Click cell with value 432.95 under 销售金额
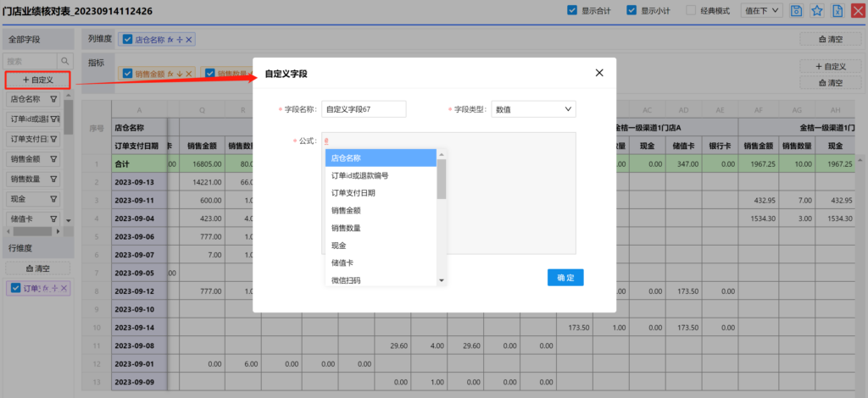Image resolution: width=868 pixels, height=398 pixels. tap(759, 200)
